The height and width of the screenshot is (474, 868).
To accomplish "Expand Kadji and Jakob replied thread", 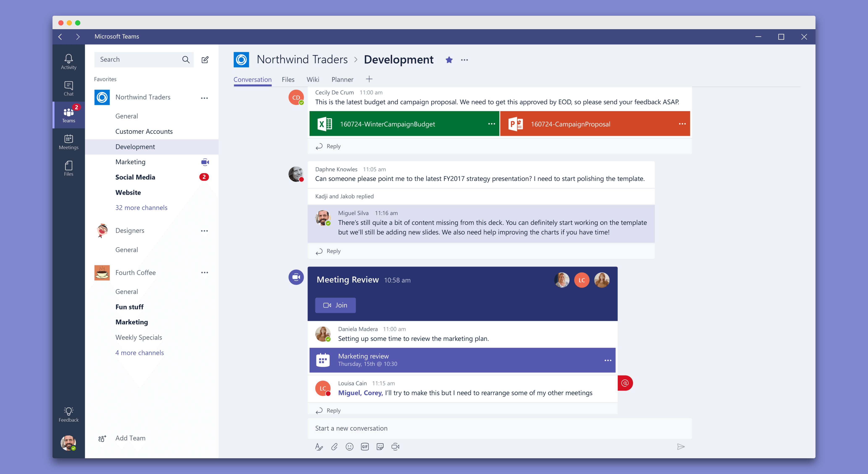I will coord(344,196).
